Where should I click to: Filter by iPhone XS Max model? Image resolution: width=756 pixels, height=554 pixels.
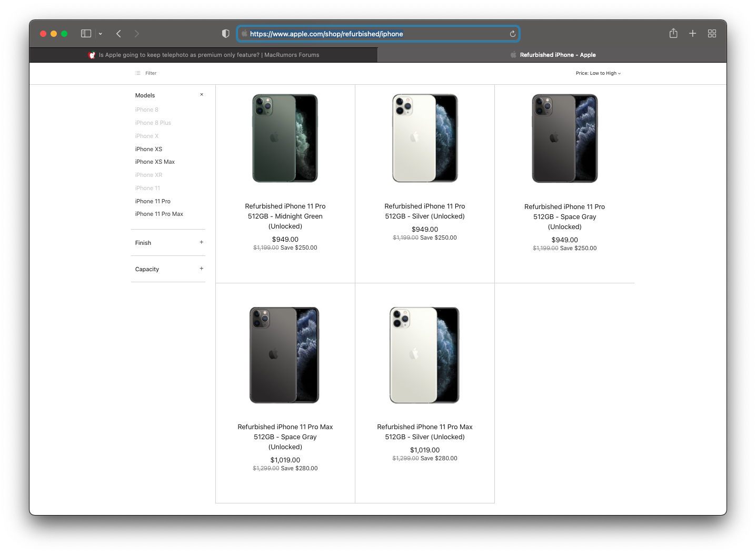tap(155, 162)
